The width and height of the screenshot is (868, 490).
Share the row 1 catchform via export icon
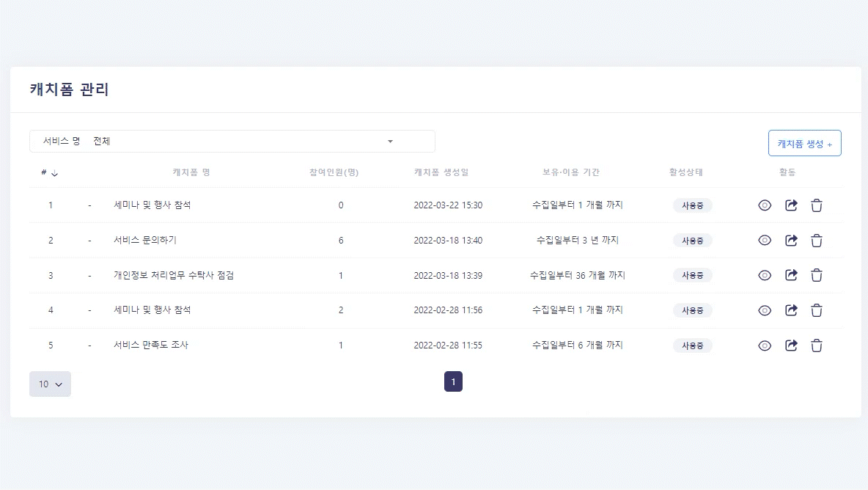pyautogui.click(x=791, y=205)
